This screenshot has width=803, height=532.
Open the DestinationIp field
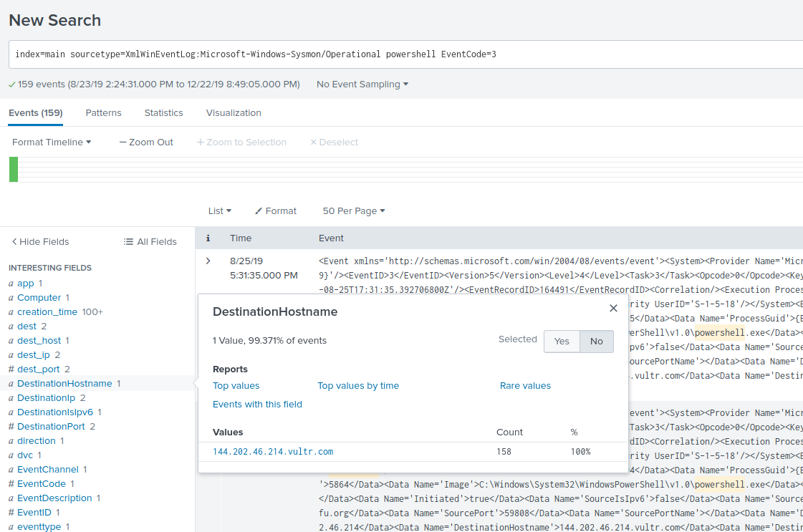(46, 398)
